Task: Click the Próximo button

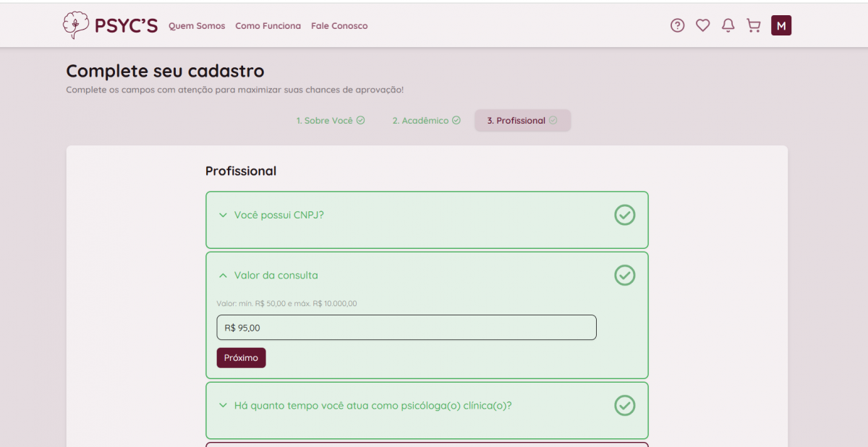Action: coord(241,358)
